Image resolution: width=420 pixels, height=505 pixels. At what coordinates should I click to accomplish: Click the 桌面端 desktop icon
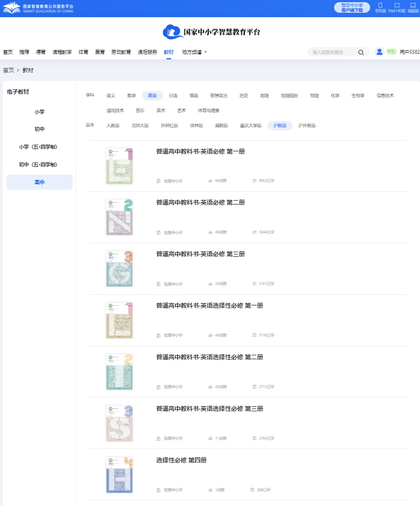pos(413,6)
